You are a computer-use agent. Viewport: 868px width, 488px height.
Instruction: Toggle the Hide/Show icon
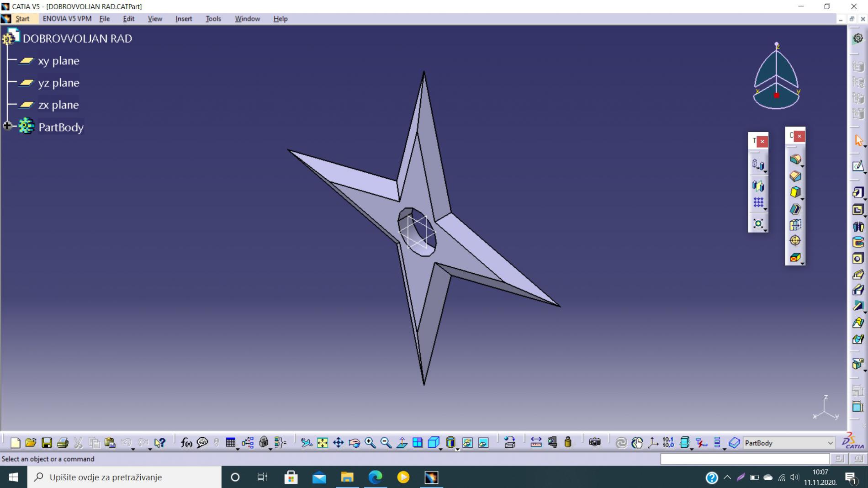click(467, 442)
